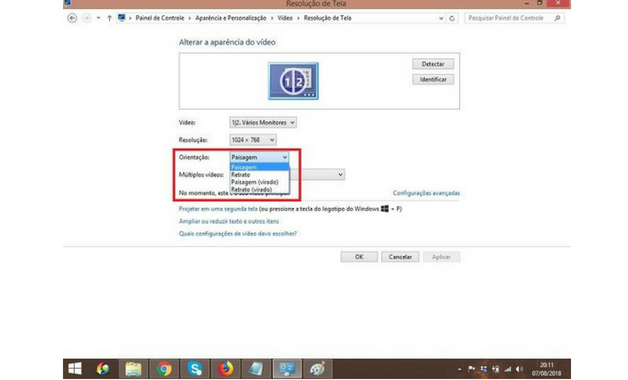
Task: Select the 1|2 monitor thumbnail
Action: pos(293,81)
